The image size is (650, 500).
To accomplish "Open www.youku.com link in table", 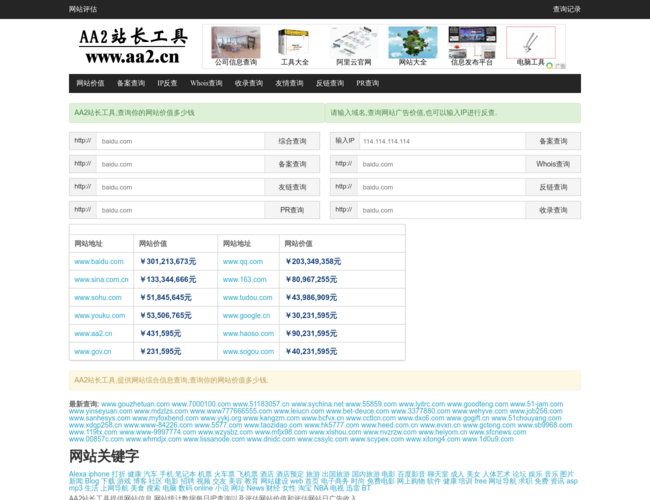I will coord(99,316).
